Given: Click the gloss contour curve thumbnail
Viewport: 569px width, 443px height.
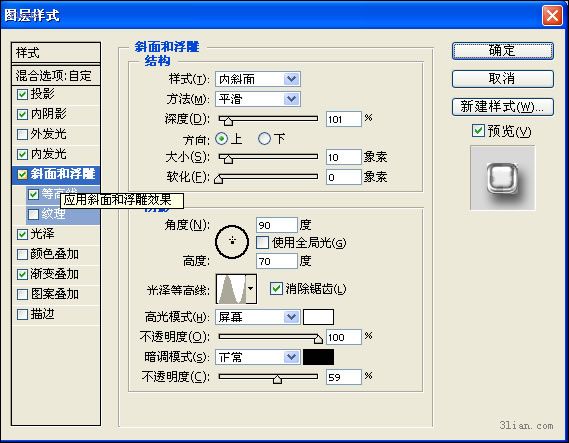Looking at the screenshot, I should point(231,289).
